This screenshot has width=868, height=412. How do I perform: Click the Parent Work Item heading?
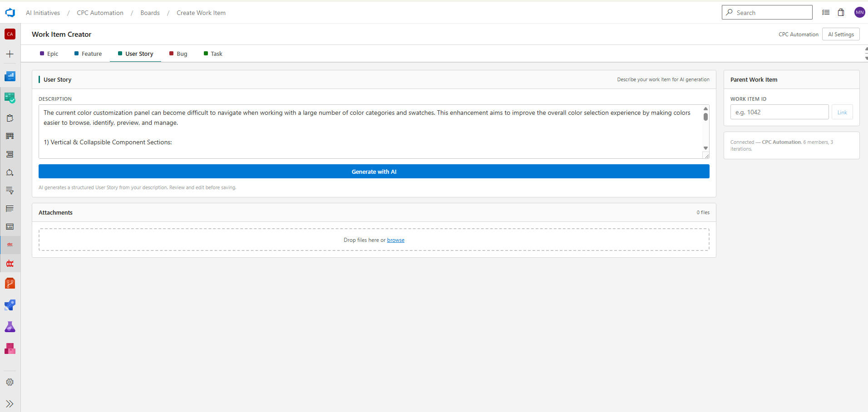tap(754, 79)
